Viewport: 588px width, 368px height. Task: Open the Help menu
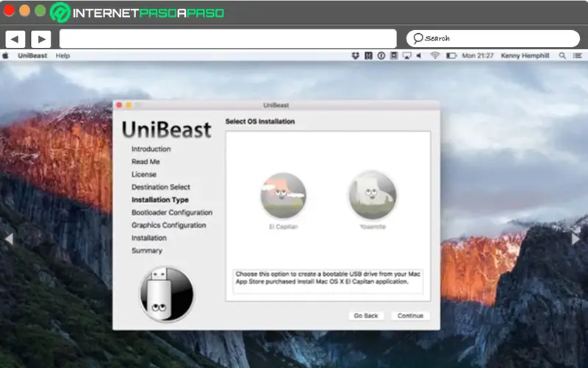click(62, 56)
